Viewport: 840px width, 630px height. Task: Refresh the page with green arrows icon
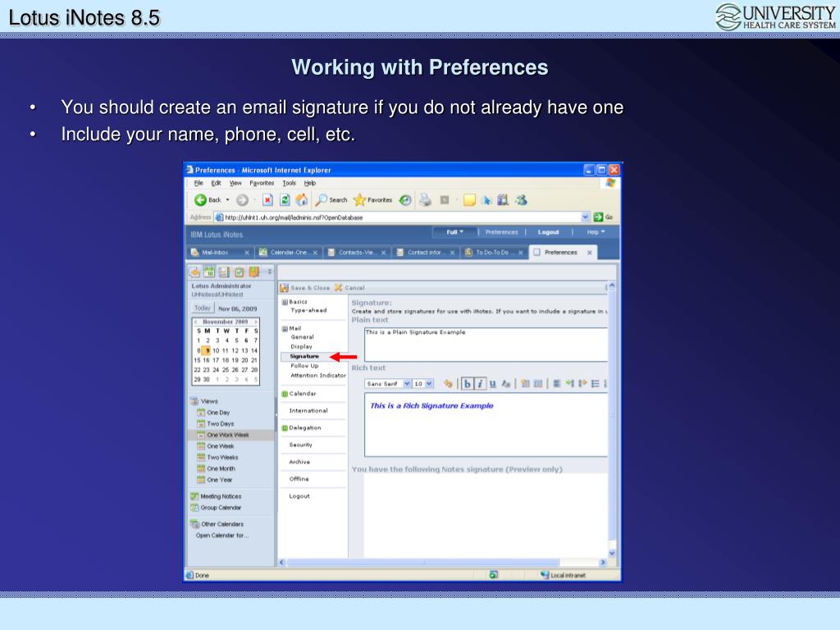[x=285, y=200]
